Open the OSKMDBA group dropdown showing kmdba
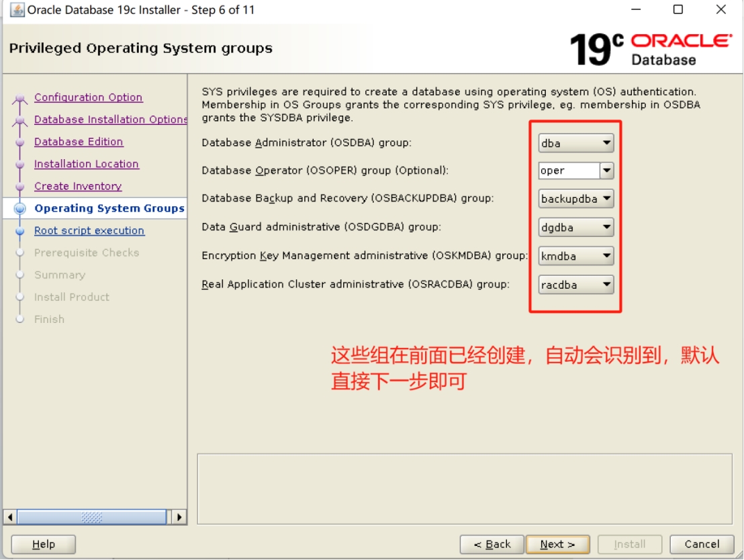The image size is (744, 560). 576,256
